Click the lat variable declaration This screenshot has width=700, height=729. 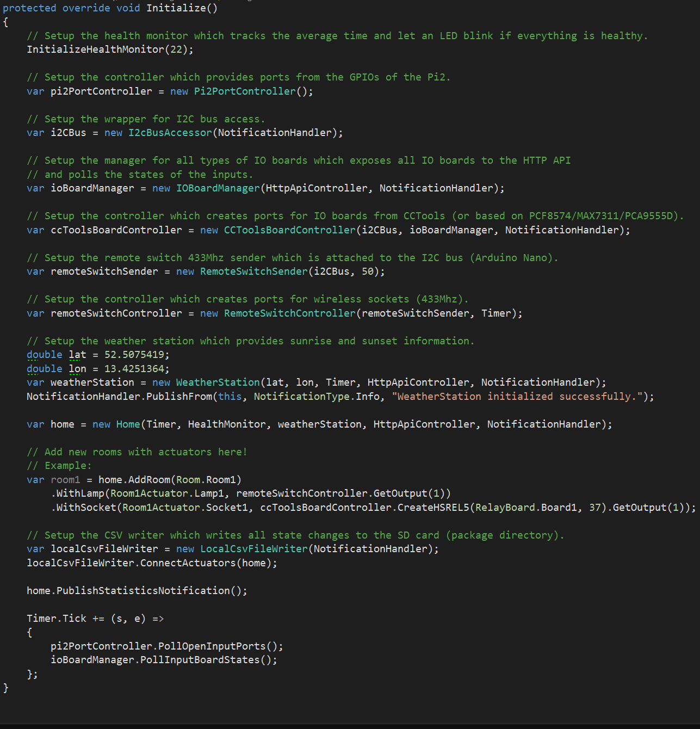[77, 354]
